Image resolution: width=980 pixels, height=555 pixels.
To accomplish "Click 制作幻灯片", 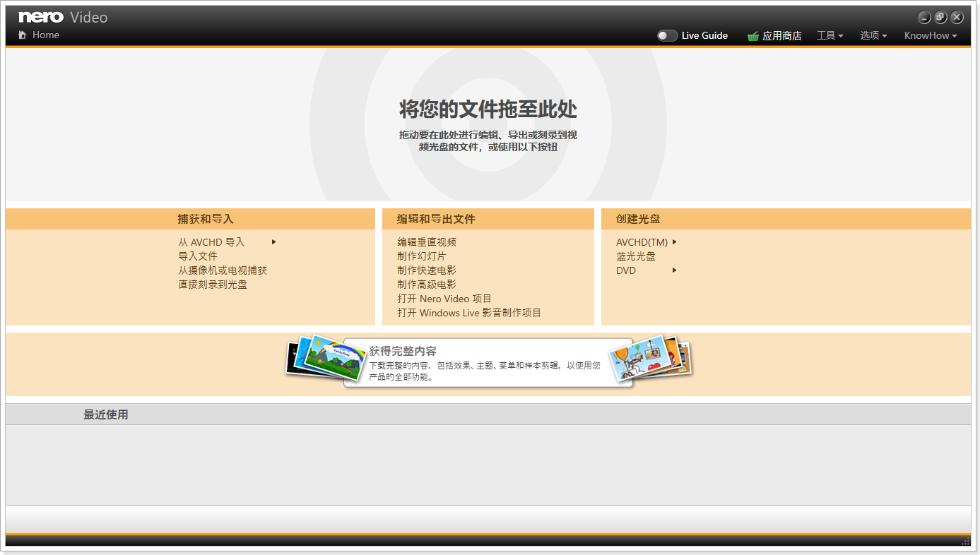I will coord(422,256).
